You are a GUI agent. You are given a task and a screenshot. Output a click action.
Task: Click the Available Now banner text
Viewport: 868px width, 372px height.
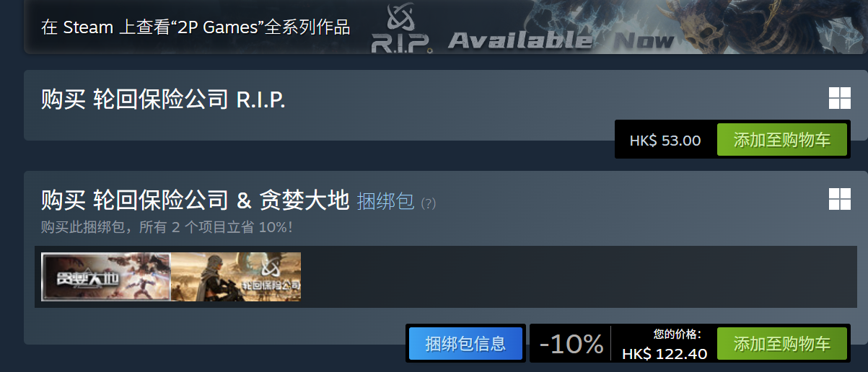[561, 40]
